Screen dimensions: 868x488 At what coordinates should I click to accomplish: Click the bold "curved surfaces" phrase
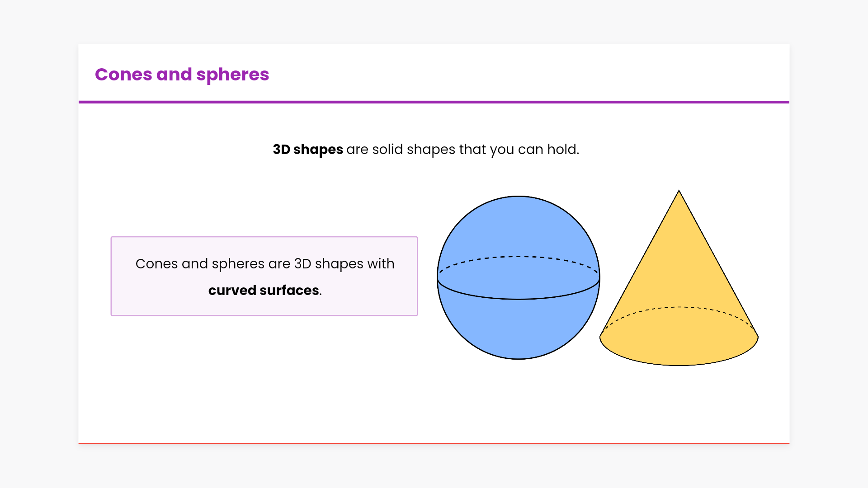[x=264, y=291]
